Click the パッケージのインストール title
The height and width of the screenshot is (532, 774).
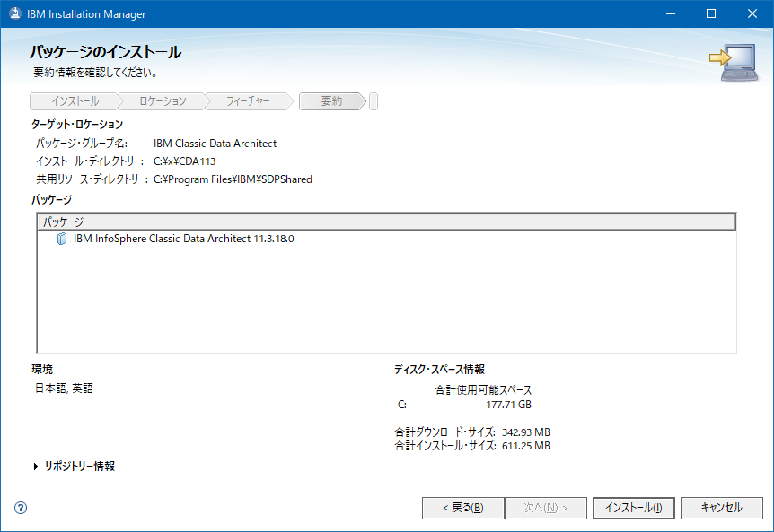[105, 52]
